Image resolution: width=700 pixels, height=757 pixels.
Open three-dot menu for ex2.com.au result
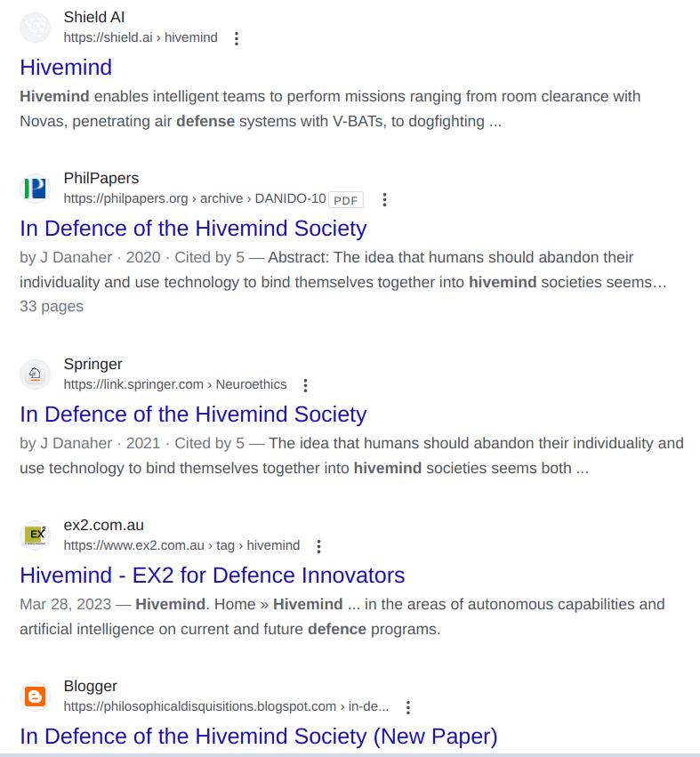tap(319, 546)
